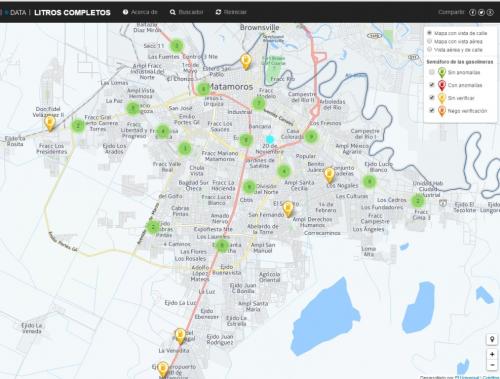Expand green cluster left of Matamoros label
This screenshot has width=500, height=379.
[203, 89]
